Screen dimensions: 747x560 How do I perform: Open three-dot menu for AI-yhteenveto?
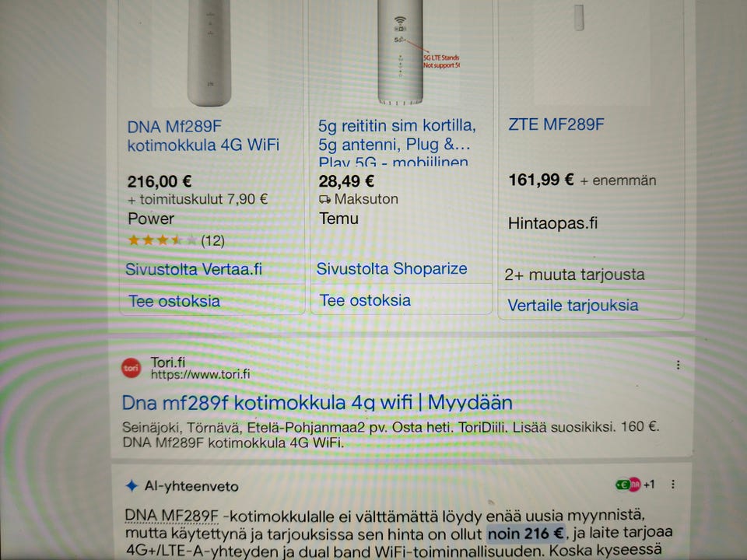[672, 485]
